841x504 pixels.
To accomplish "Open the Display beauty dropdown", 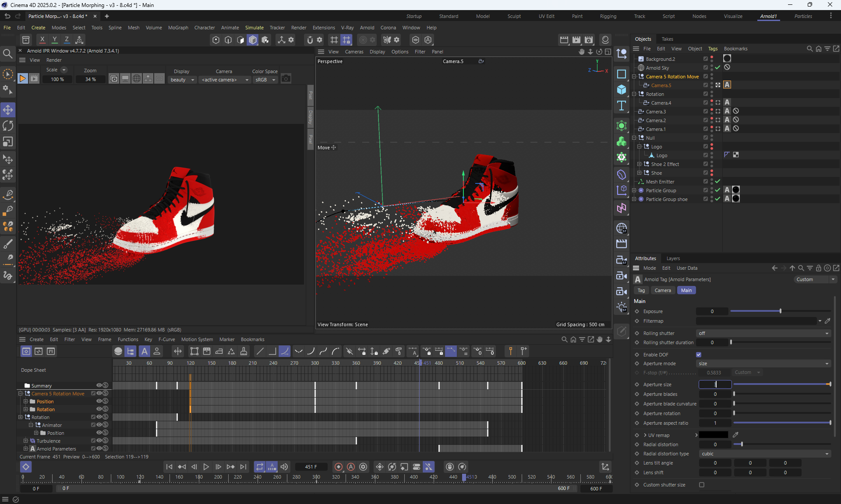I will pyautogui.click(x=182, y=80).
